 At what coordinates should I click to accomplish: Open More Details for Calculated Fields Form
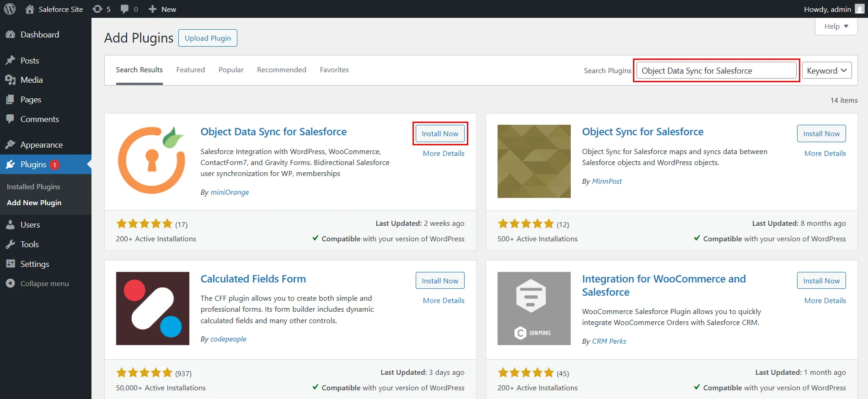click(x=444, y=301)
